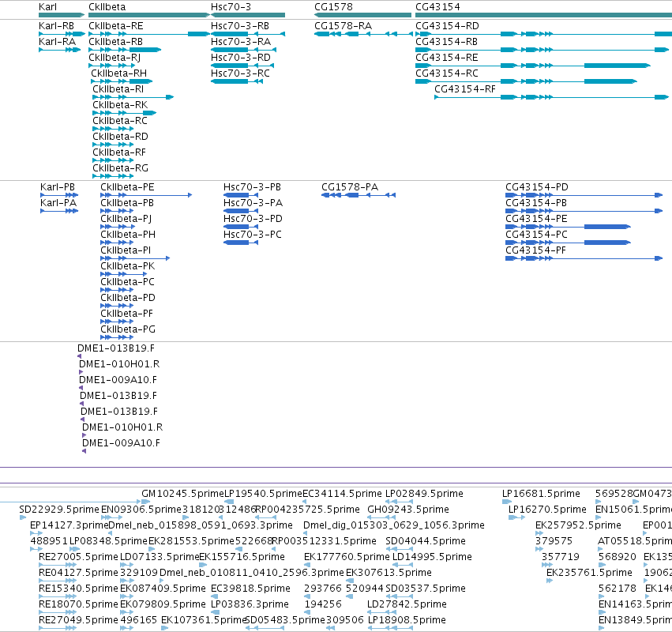Select EST label LP18908.5prime
Screen dimensions: 672x632
pyautogui.click(x=407, y=621)
